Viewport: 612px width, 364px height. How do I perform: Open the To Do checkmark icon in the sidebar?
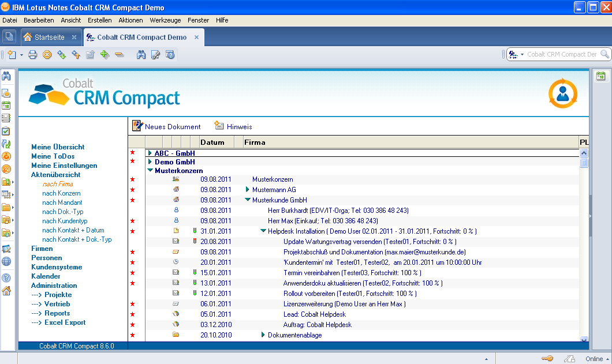(6, 131)
